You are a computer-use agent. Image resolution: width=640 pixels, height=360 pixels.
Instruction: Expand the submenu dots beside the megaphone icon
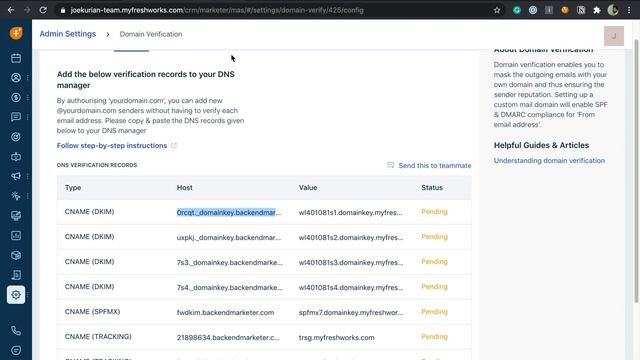coord(27,176)
